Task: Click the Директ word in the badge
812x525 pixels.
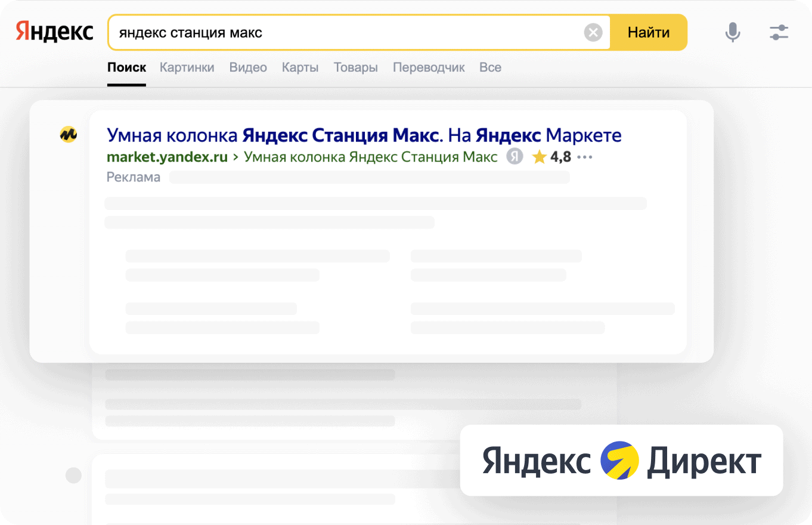Action: [x=704, y=462]
